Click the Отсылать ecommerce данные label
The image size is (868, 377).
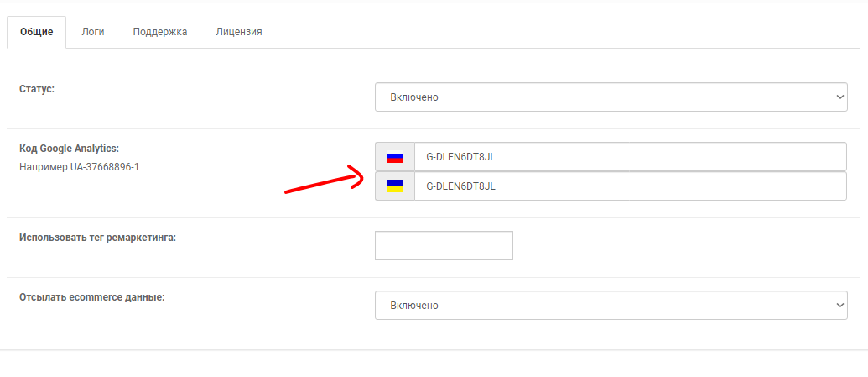[92, 297]
